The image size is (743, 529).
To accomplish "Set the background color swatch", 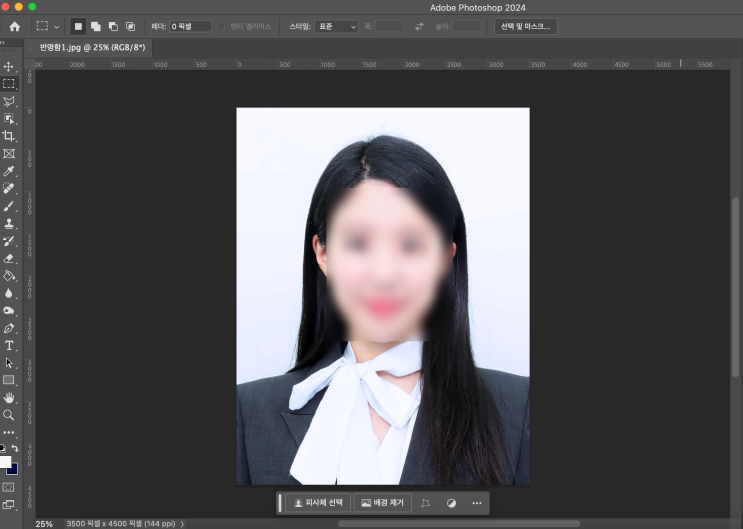I will click(x=13, y=470).
